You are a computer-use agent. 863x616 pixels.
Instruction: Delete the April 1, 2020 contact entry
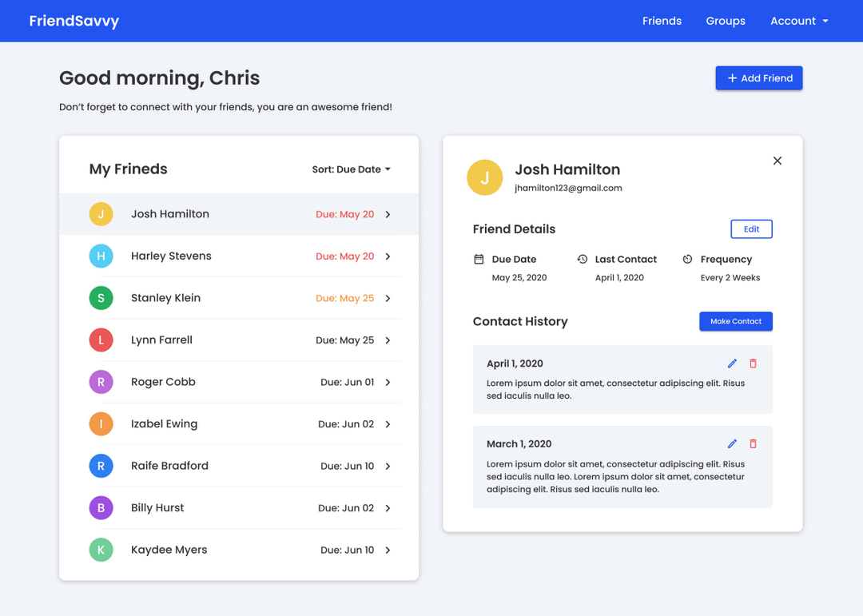[753, 364]
